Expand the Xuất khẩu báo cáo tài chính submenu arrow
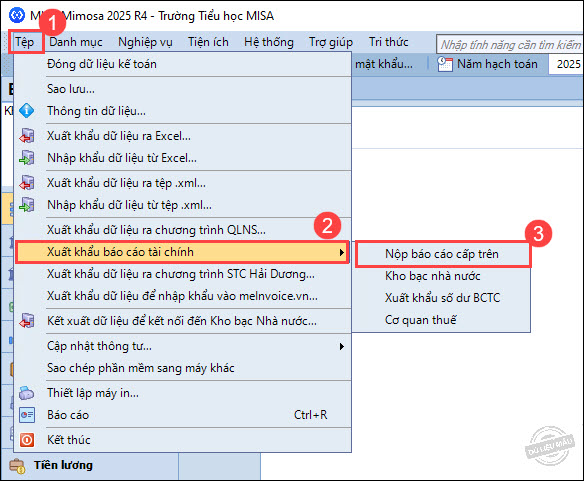The height and width of the screenshot is (481, 584). (342, 252)
